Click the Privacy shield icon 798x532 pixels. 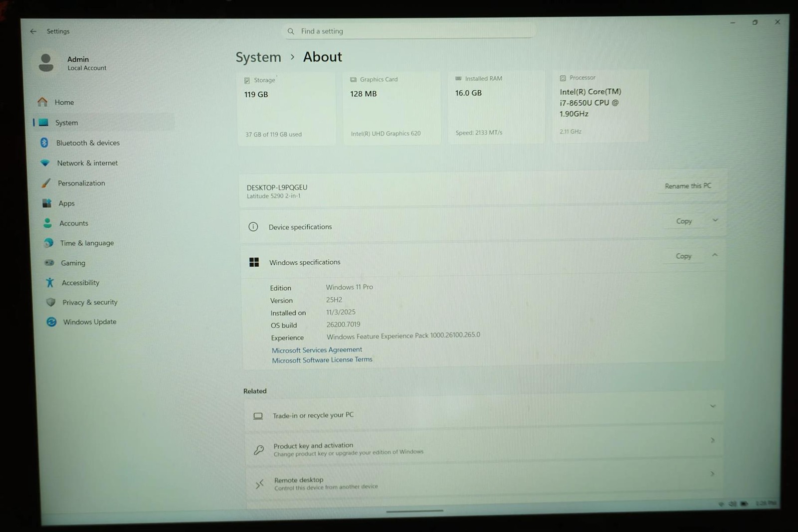click(51, 302)
